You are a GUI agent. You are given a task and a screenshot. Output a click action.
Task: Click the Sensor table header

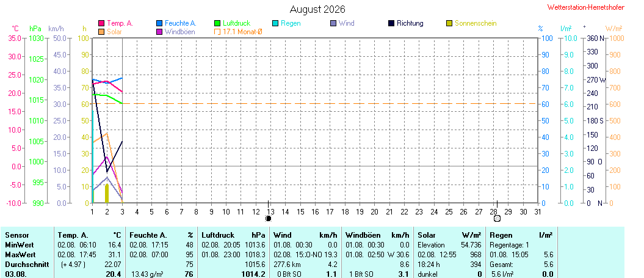(17, 235)
